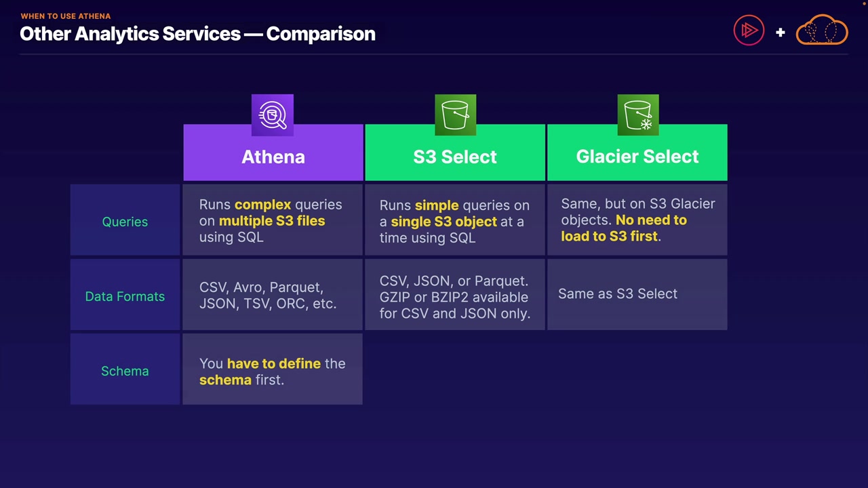Click the GZIP or BZIP2 formats cell
Screen dimensions: 868x488
click(x=454, y=296)
